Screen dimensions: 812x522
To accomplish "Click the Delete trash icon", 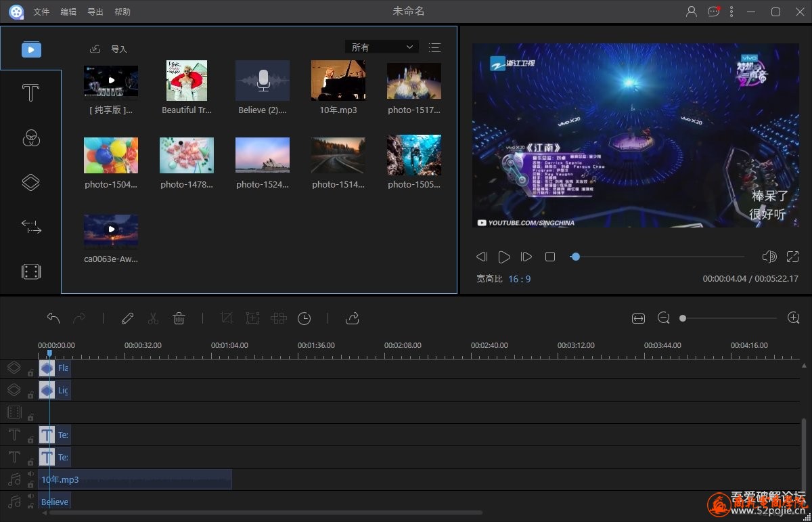I will [x=179, y=318].
